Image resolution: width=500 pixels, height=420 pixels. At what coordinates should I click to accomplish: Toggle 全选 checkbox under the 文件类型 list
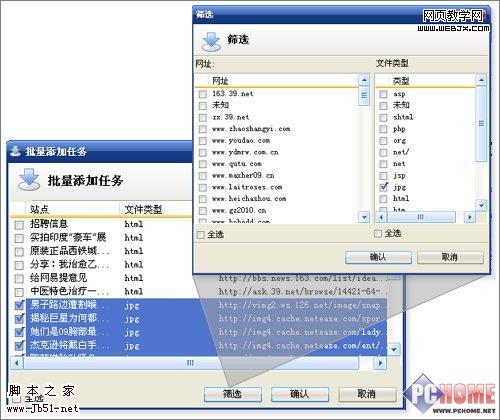pos(378,233)
